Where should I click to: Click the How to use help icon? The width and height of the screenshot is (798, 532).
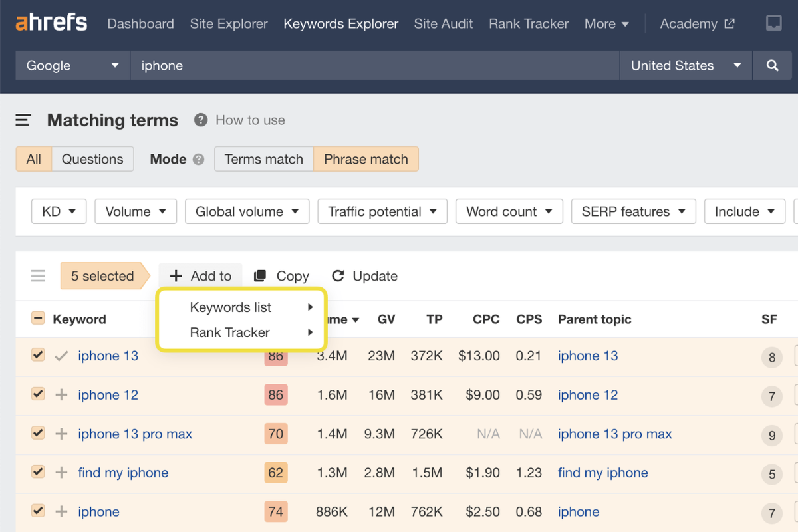199,120
